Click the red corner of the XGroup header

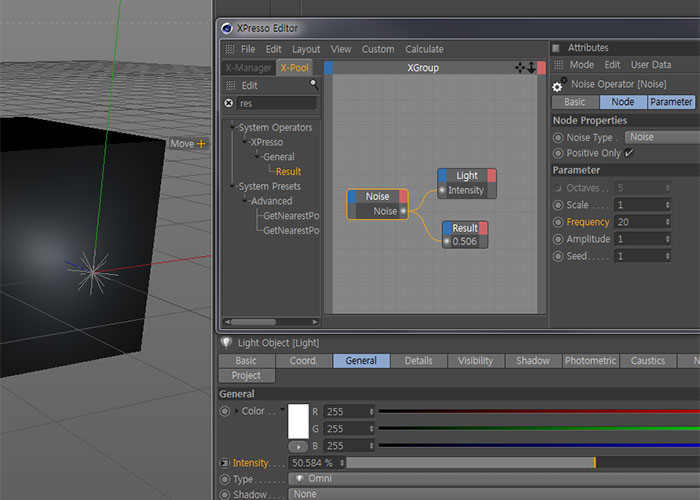(541, 68)
